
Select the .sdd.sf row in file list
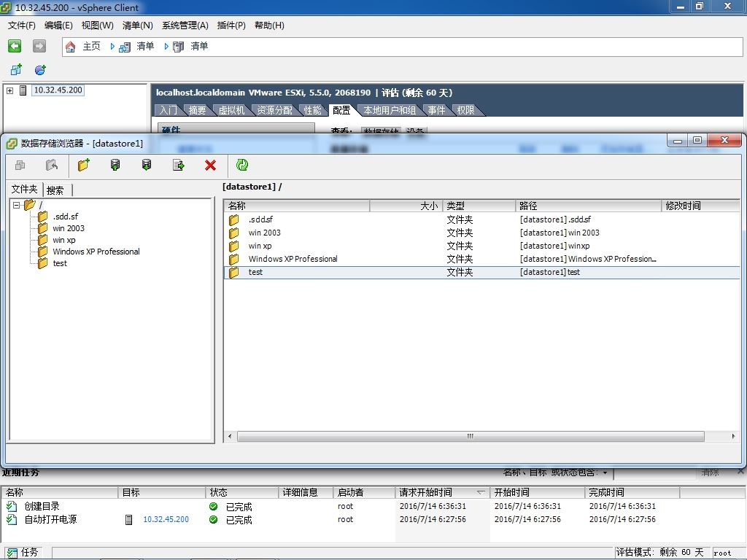pos(481,219)
